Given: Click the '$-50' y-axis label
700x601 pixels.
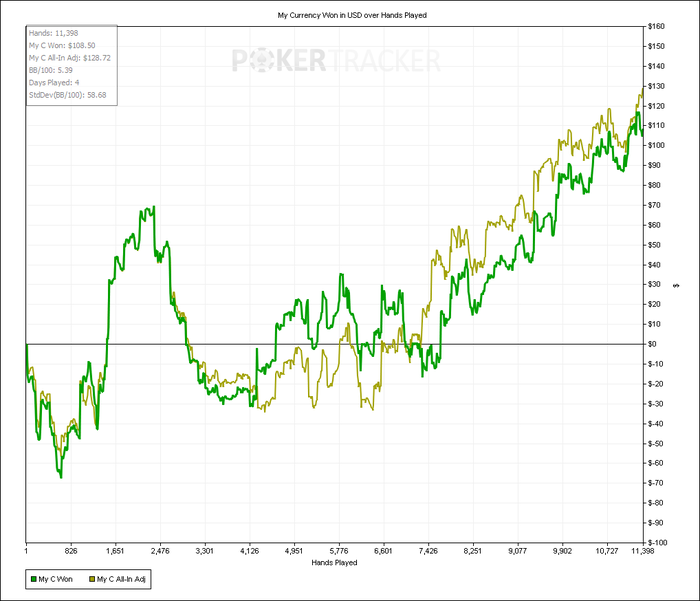Looking at the screenshot, I should pos(655,443).
